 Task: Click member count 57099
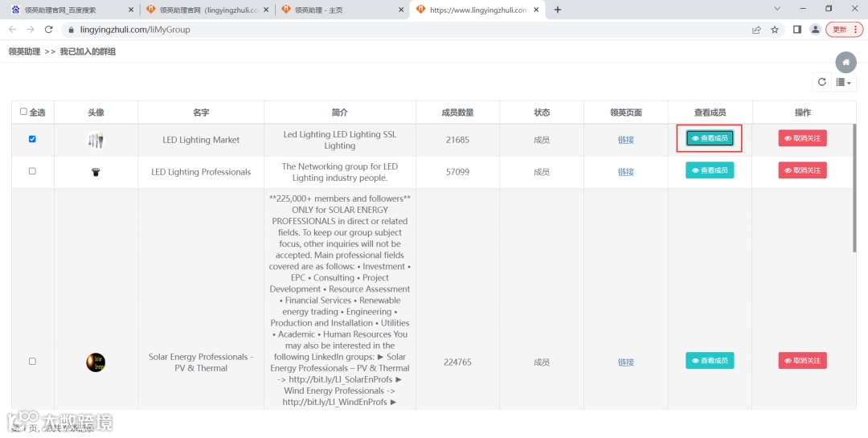(x=457, y=172)
